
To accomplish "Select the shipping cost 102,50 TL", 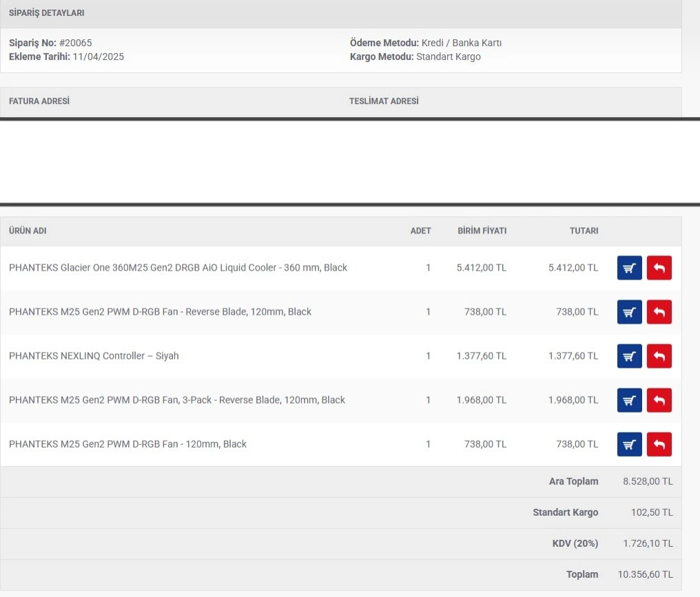I will tap(652, 513).
